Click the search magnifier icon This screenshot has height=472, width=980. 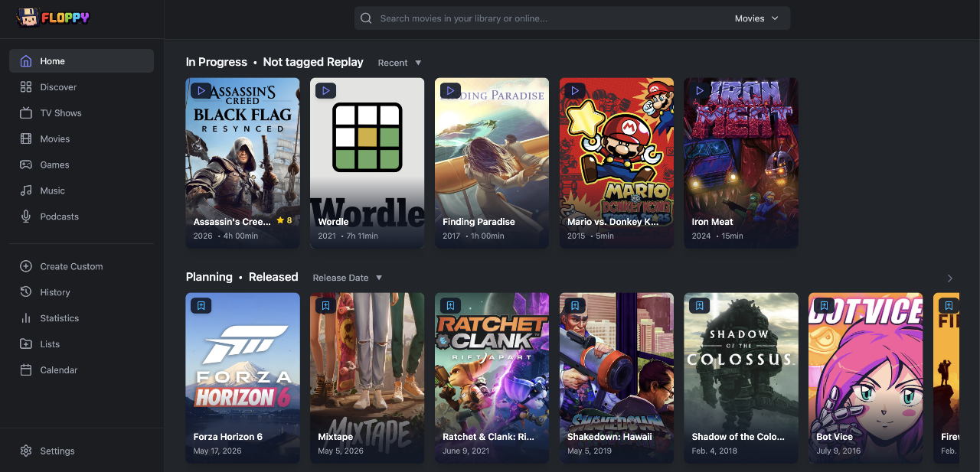pos(366,18)
